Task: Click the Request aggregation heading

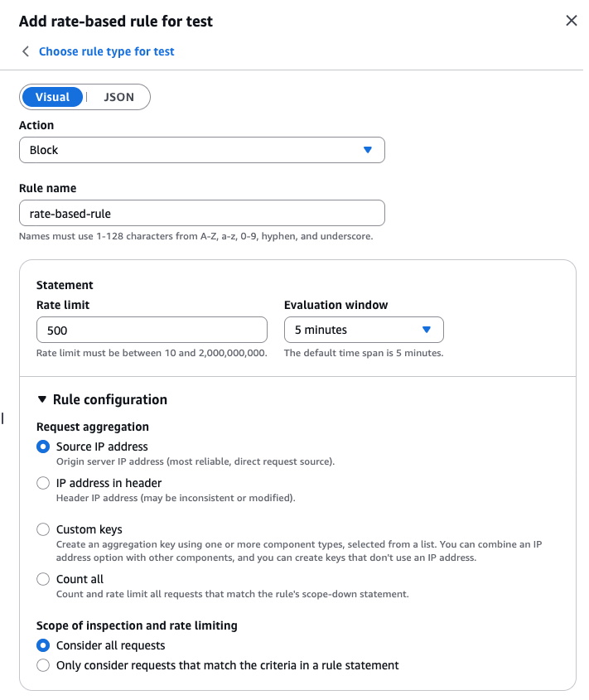Action: (x=93, y=427)
